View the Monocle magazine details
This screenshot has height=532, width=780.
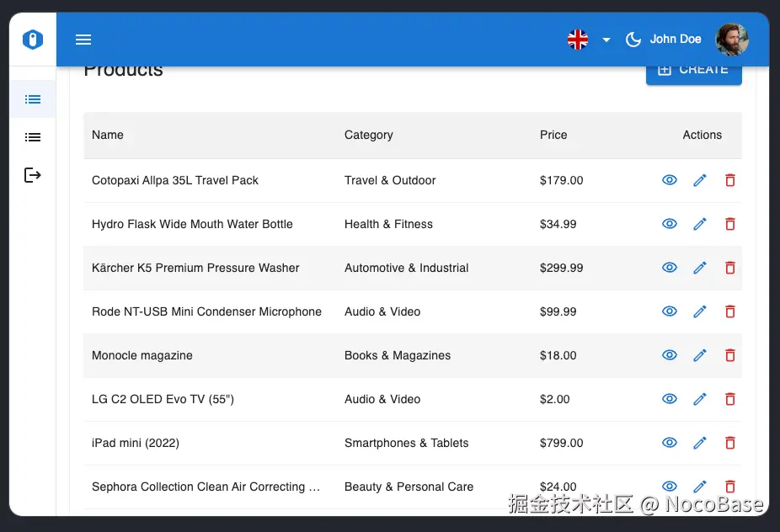point(670,355)
